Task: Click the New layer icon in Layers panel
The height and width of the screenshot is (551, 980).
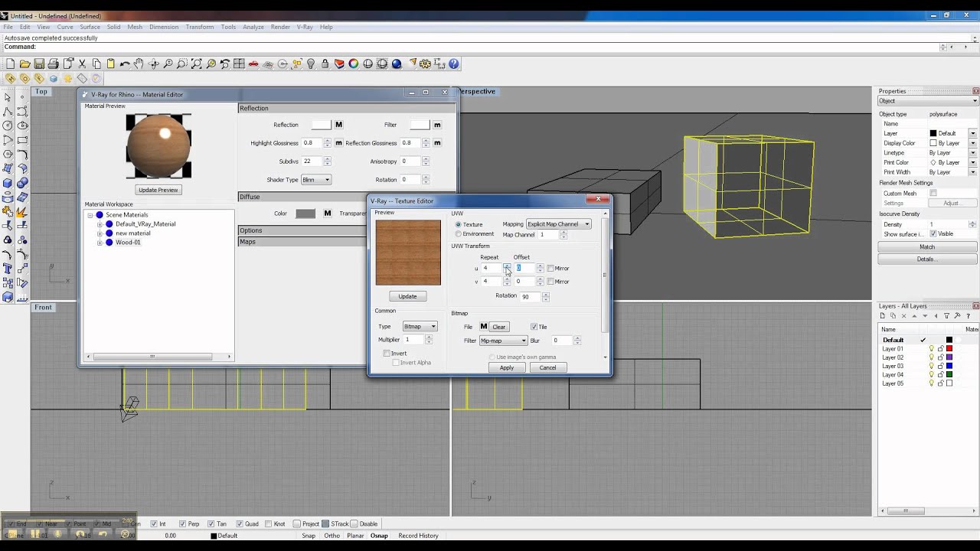Action: 882,316
